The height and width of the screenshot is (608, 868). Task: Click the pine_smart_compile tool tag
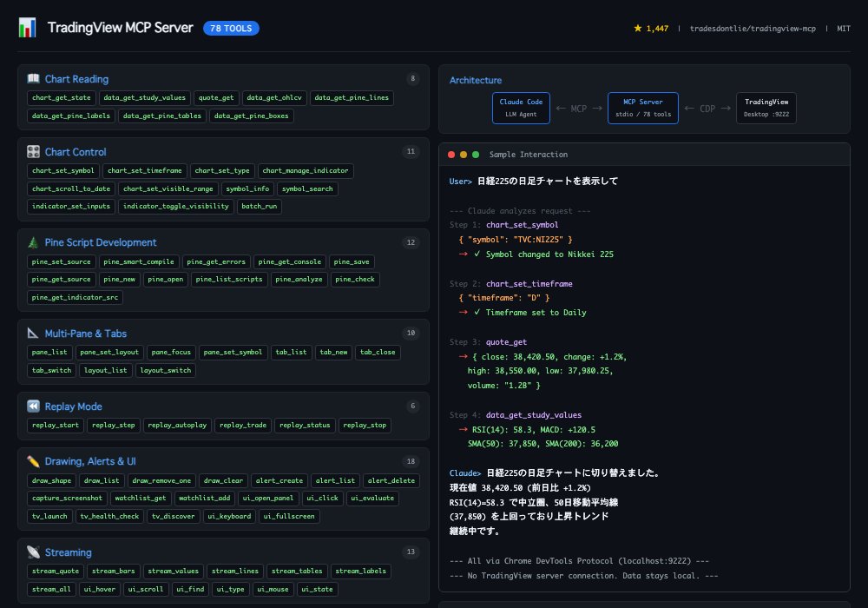pos(138,262)
